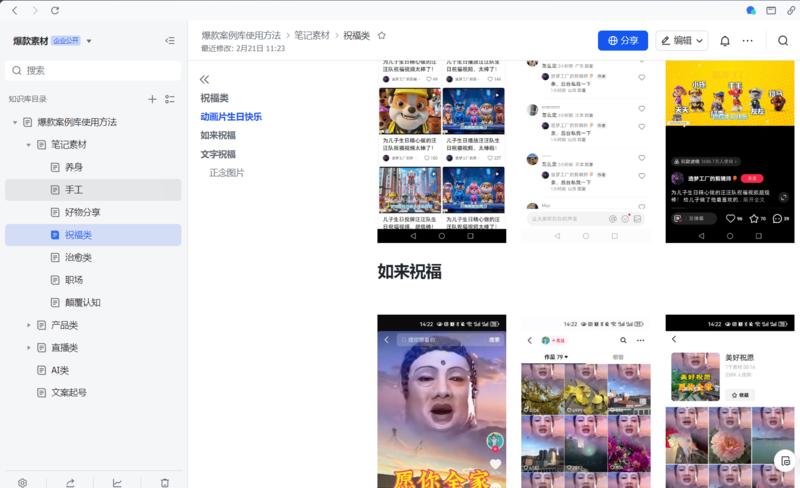Open the 编辑 dropdown arrow
Viewport: 800px width, 488px height.
[699, 41]
